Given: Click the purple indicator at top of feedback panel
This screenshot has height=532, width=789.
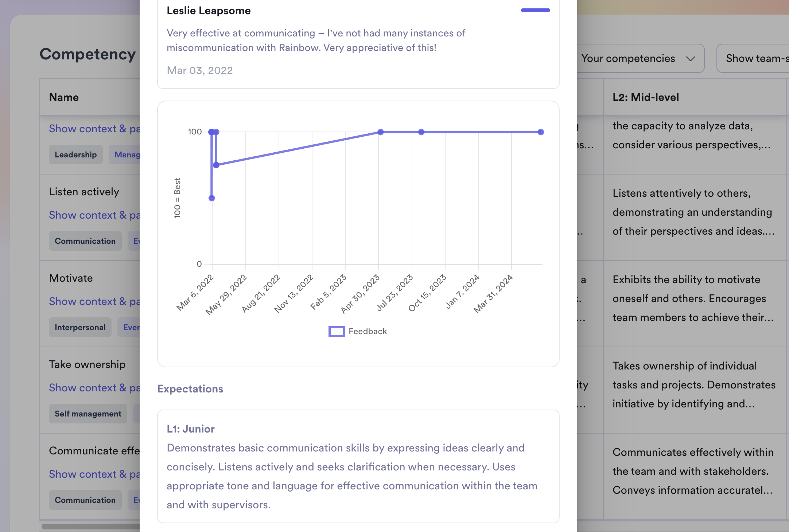Looking at the screenshot, I should tap(535, 10).
